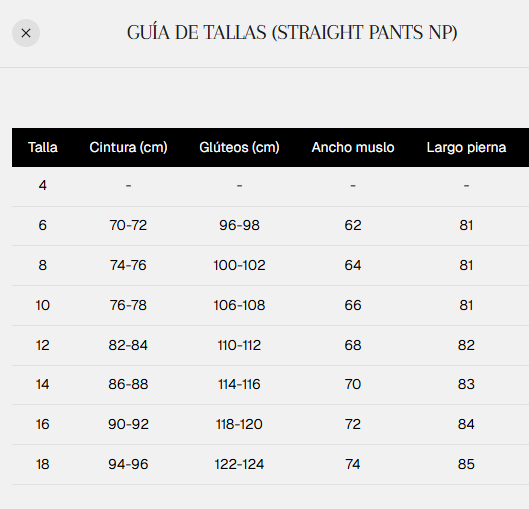Select thigh width value 68

pos(353,345)
